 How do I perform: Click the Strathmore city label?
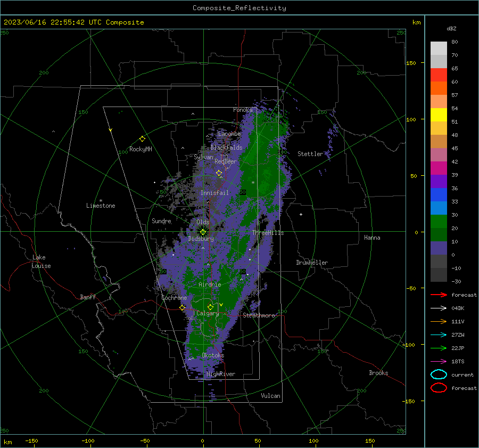[x=259, y=315]
